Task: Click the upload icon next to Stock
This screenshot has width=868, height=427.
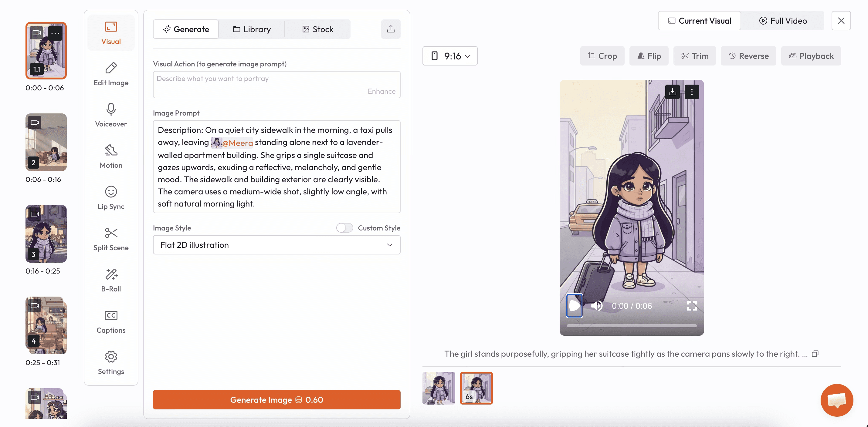Action: point(391,29)
